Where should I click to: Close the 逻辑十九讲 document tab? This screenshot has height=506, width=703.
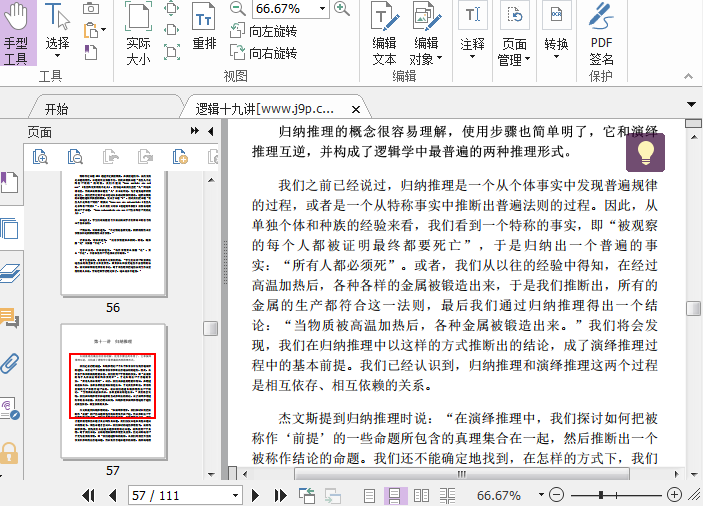coord(356,109)
